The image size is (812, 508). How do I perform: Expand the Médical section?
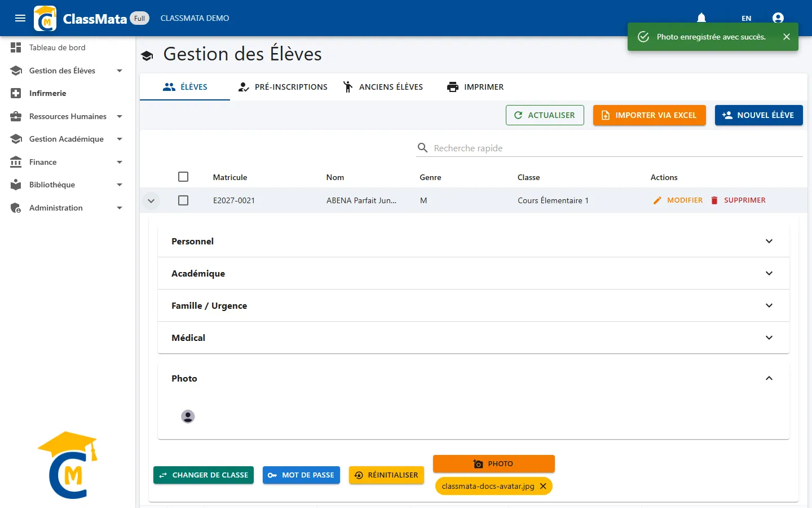[474, 338]
